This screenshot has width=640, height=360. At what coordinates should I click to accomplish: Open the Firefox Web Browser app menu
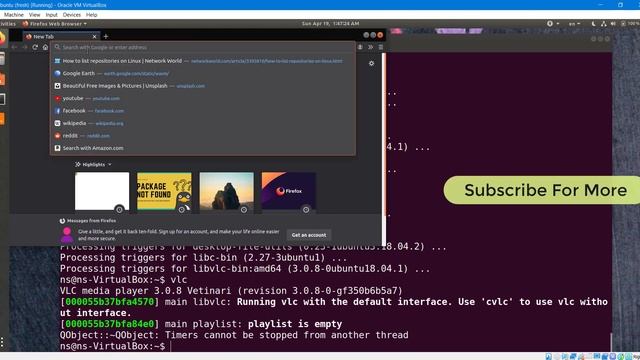(x=55, y=24)
